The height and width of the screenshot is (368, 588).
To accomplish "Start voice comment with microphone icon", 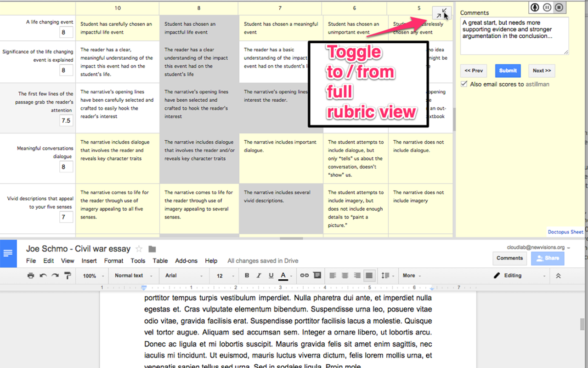I will coord(535,7).
